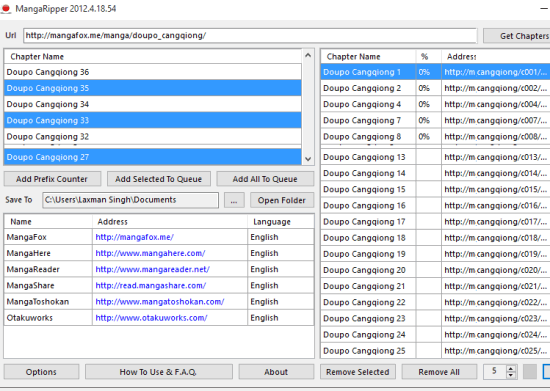Click the Remove Selected button
Viewport: 550px width, 391px height.
pos(358,372)
